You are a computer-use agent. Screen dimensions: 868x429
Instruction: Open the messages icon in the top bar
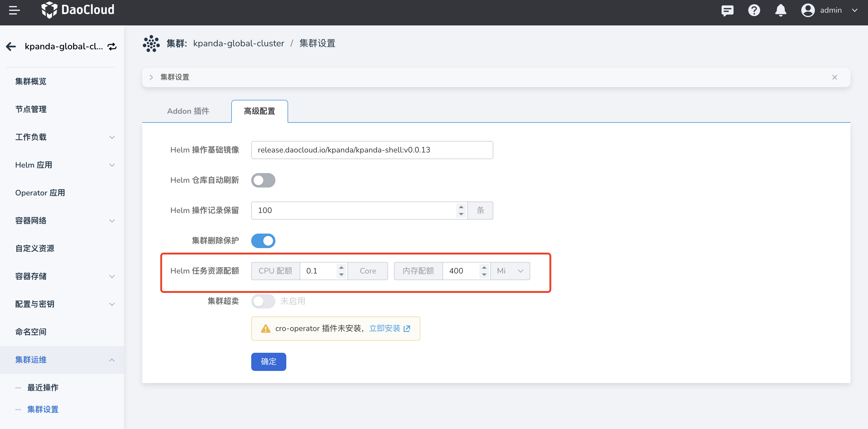pyautogui.click(x=727, y=11)
